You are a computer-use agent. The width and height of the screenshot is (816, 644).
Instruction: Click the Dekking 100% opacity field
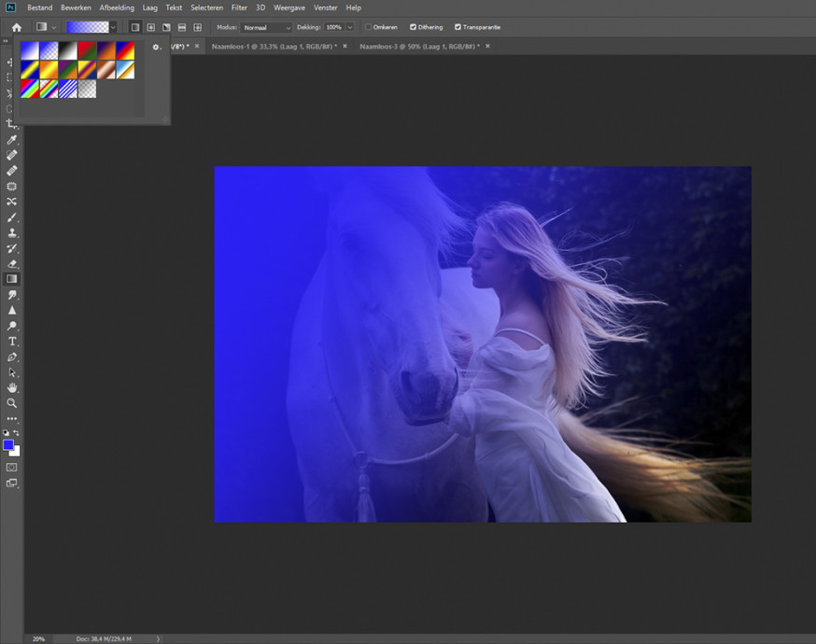click(334, 27)
